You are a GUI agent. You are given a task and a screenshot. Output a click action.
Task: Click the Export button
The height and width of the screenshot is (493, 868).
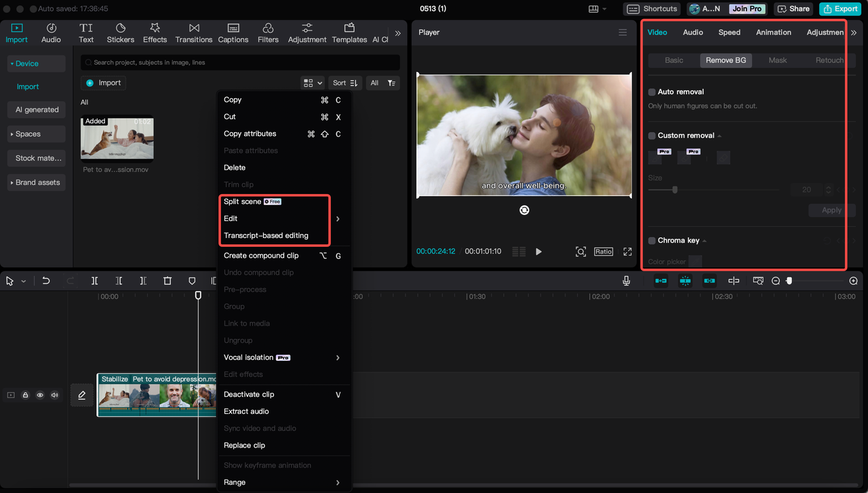840,9
